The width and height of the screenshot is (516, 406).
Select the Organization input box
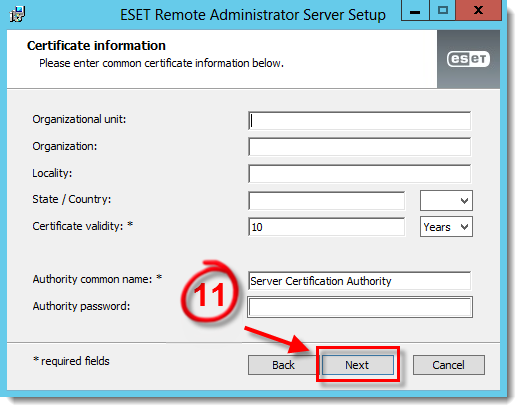[359, 147]
